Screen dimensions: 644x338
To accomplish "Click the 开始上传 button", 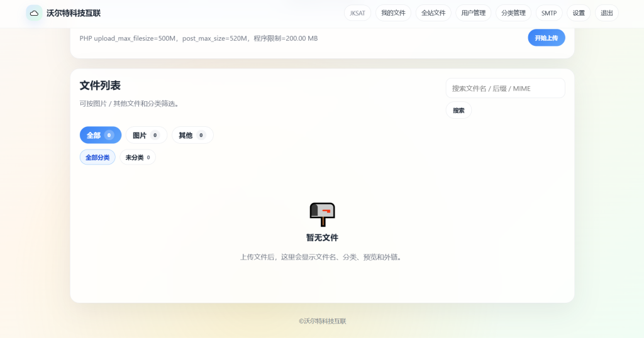I will coord(547,38).
